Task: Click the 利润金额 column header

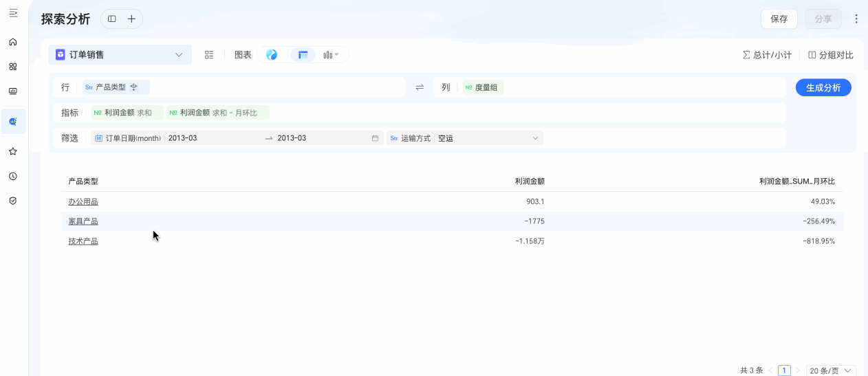Action: click(530, 181)
